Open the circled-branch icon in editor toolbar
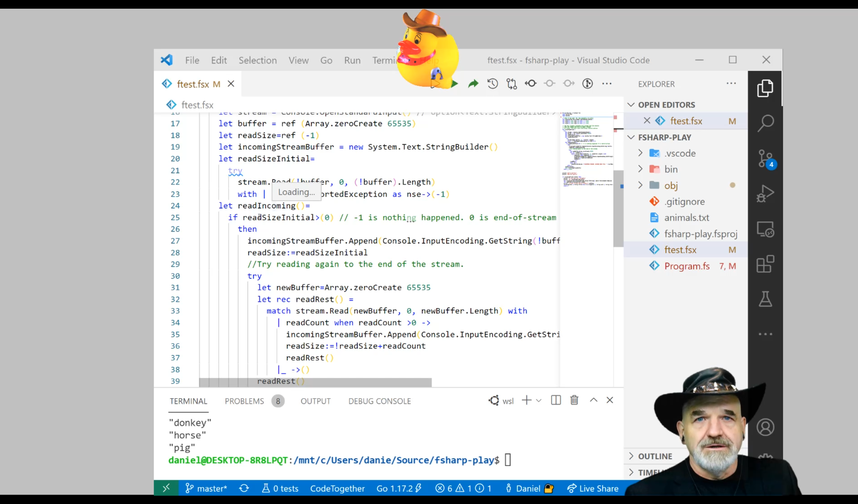This screenshot has height=504, width=858. pyautogui.click(x=587, y=84)
